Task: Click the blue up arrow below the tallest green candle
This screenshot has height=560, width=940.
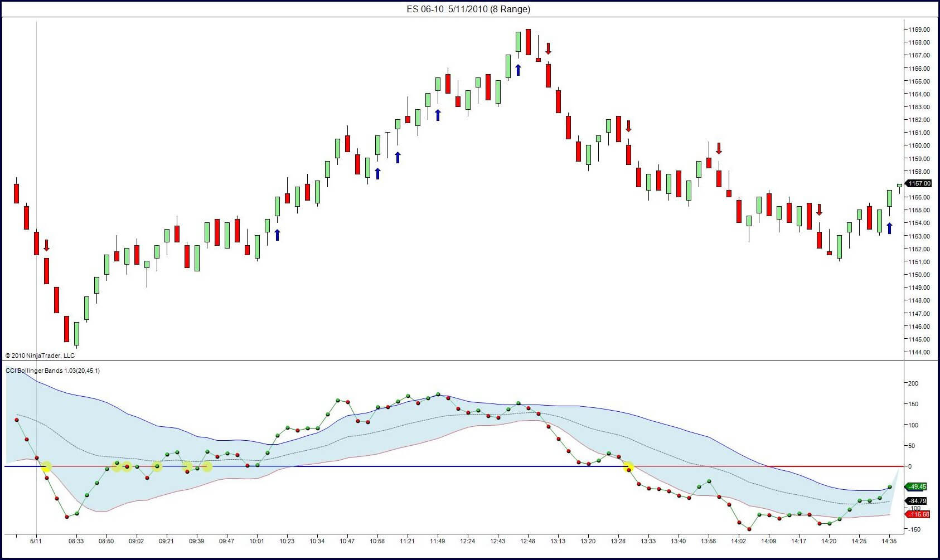Action: [518, 70]
